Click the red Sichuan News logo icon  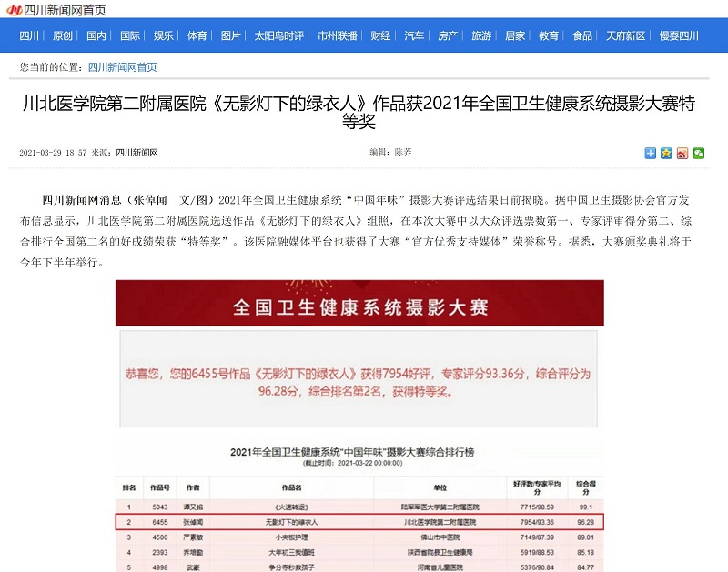[14, 9]
